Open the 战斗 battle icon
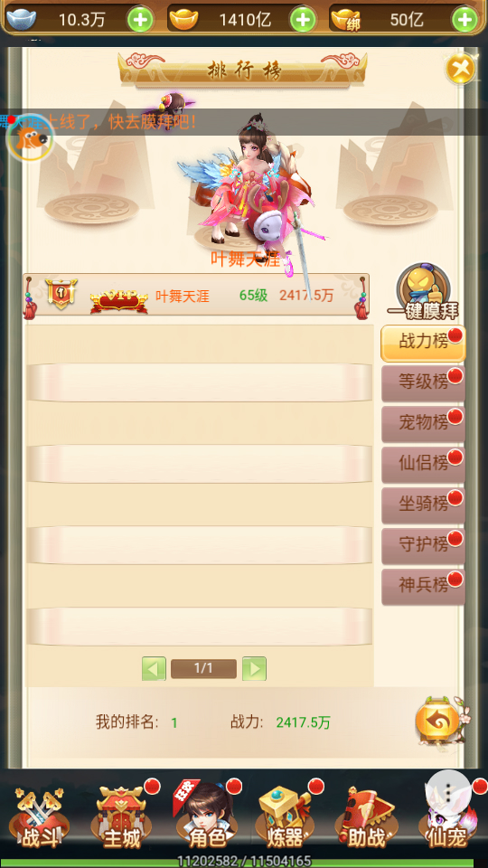This screenshot has width=488, height=868. (39, 817)
